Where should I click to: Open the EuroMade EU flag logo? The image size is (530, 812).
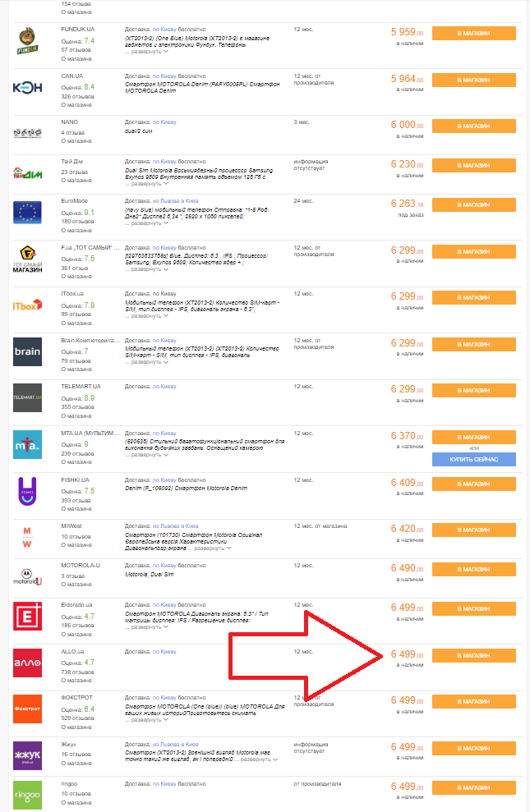(x=27, y=213)
